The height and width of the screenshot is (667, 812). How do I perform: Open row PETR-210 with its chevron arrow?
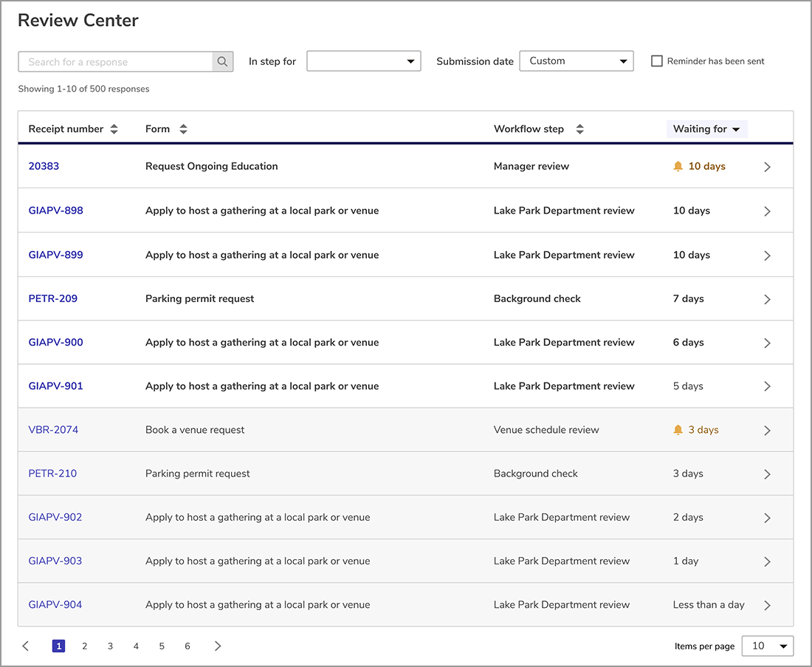coord(768,473)
